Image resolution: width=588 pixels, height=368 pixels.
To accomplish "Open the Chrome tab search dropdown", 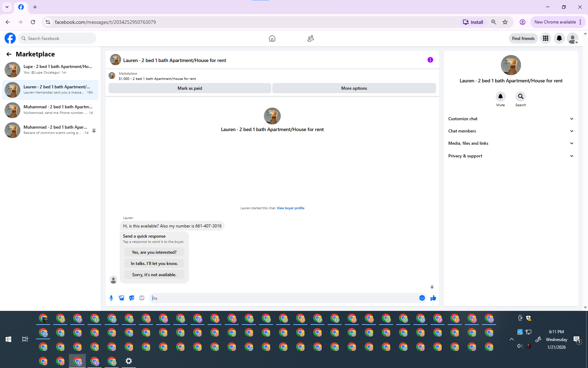I will (x=7, y=7).
